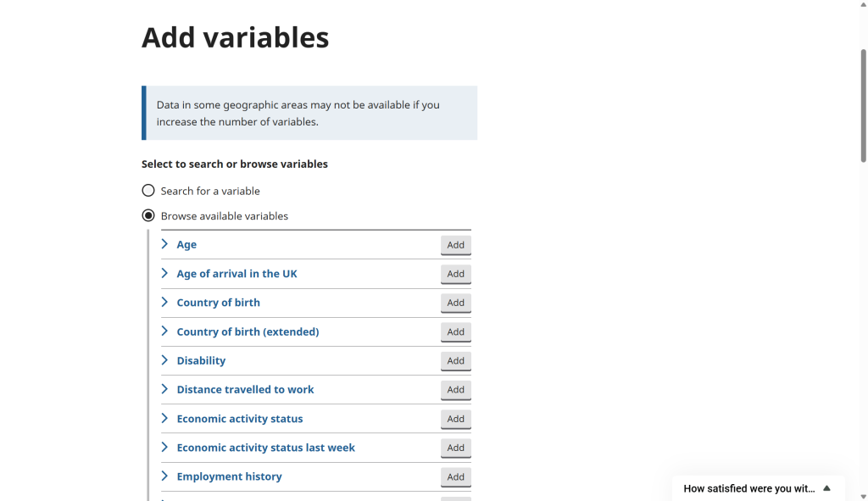Screen dimensions: 868x501
Task: Click chevron next to Distance travelled to work
Action: coord(165,389)
